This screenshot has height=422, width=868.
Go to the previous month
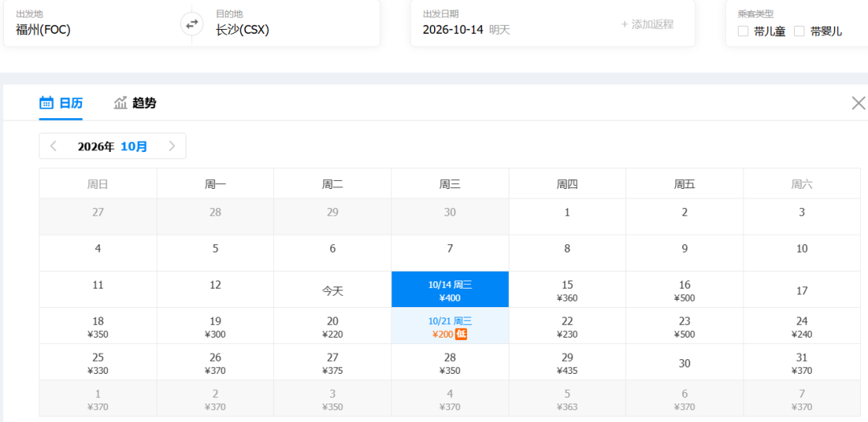click(x=54, y=146)
